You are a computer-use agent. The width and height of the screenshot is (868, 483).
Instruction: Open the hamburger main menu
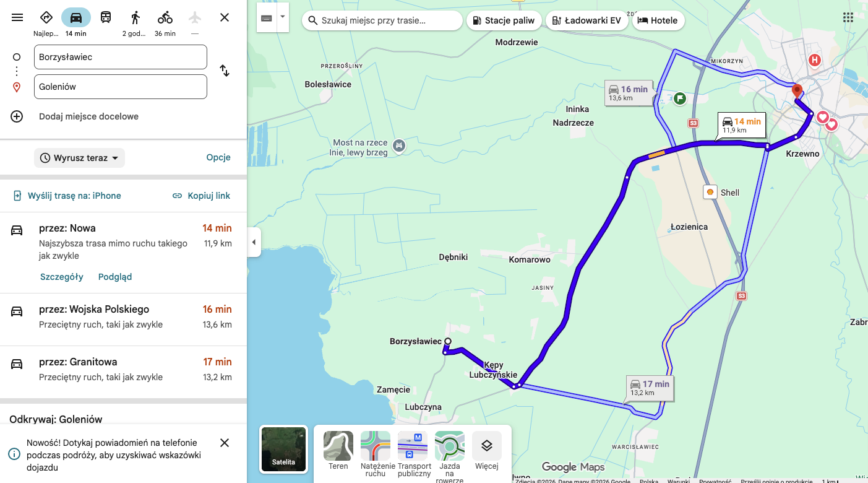coord(17,17)
